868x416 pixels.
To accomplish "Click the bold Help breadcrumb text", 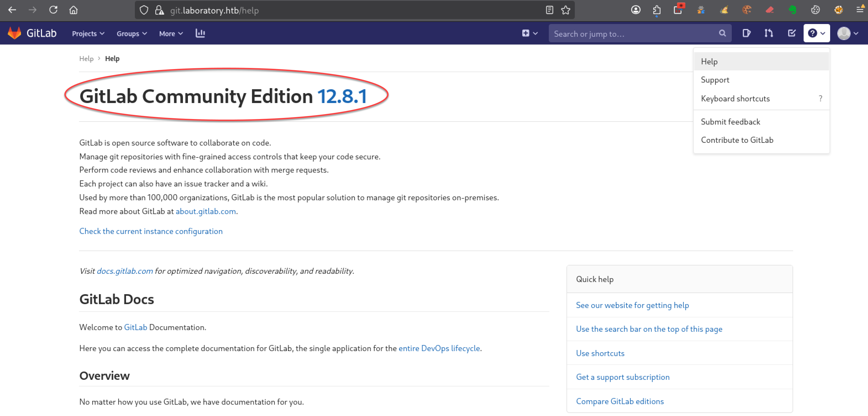I will coord(112,59).
